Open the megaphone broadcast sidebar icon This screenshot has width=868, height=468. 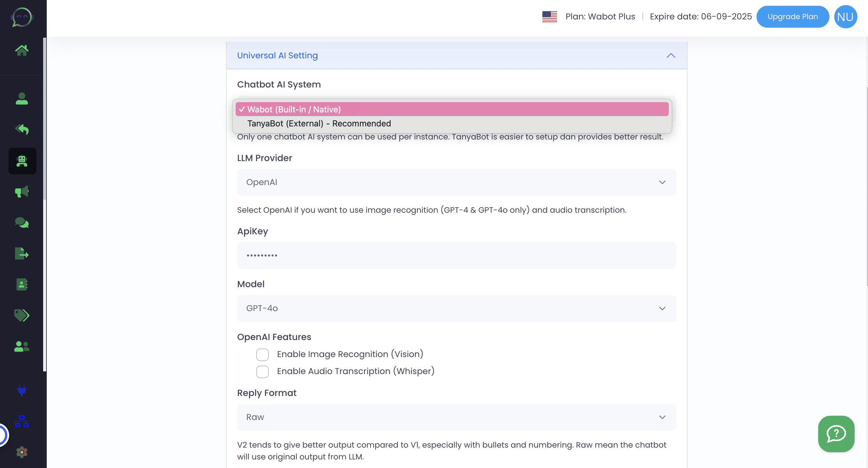pos(22,191)
